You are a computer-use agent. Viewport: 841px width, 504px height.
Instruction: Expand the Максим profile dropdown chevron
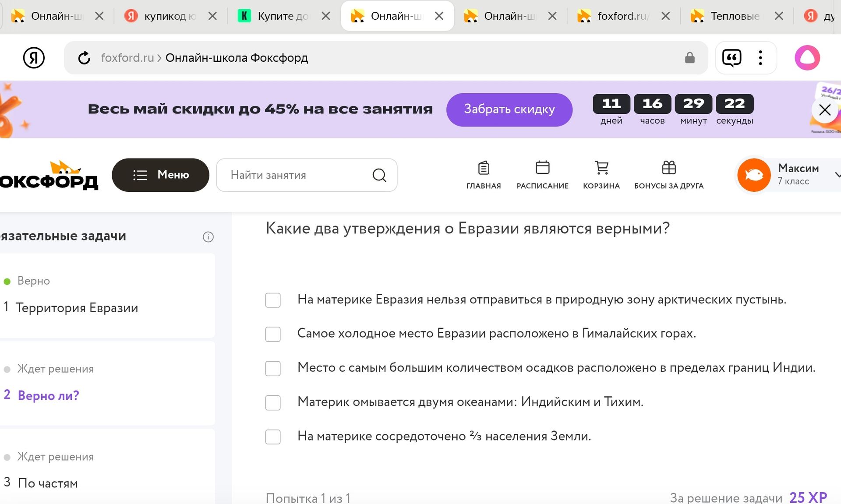click(x=837, y=175)
